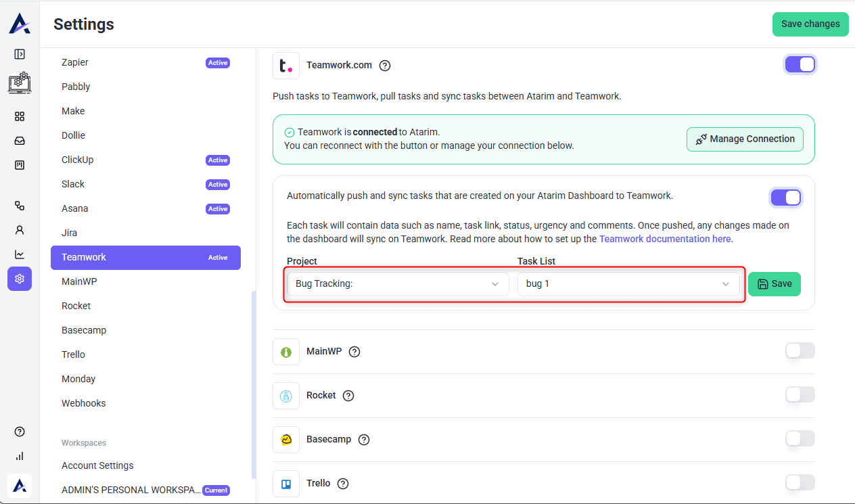Click the Save changes button
The width and height of the screenshot is (855, 504).
pos(810,24)
